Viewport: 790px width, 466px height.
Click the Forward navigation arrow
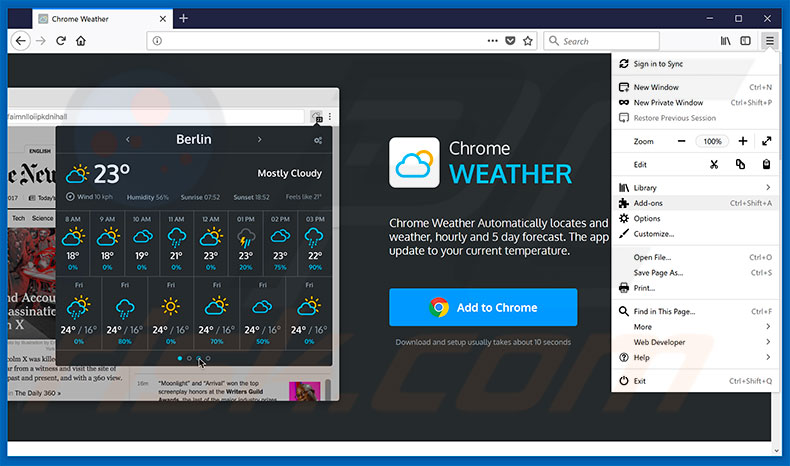click(x=41, y=41)
